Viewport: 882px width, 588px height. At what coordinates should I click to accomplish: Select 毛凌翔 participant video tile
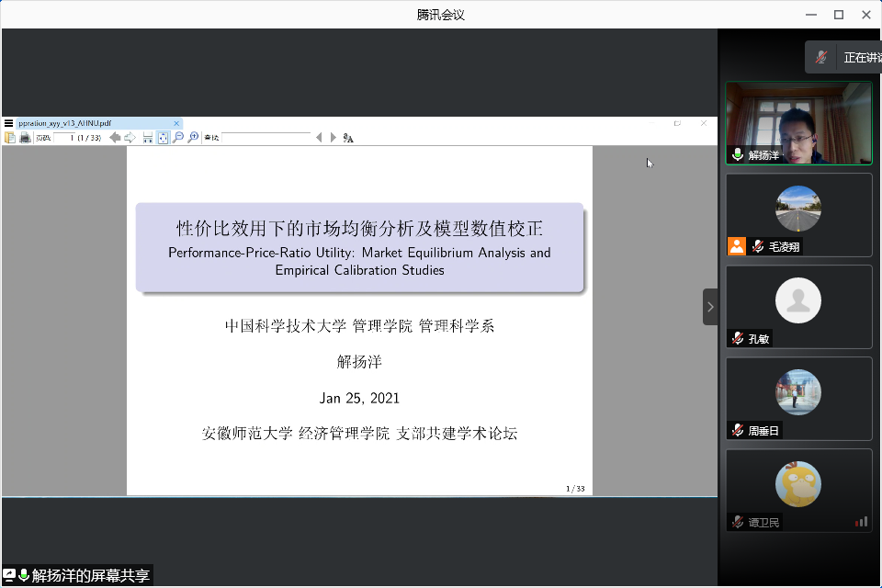click(798, 214)
